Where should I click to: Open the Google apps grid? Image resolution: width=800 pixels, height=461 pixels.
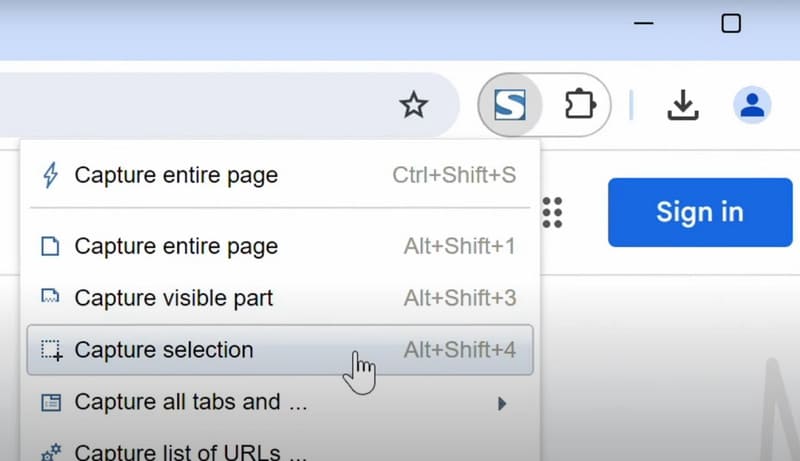pos(552,212)
